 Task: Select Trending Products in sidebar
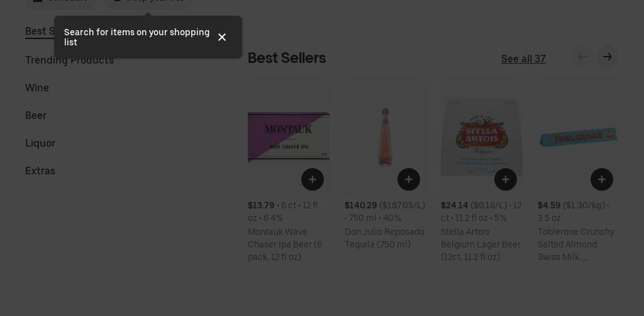[x=69, y=60]
